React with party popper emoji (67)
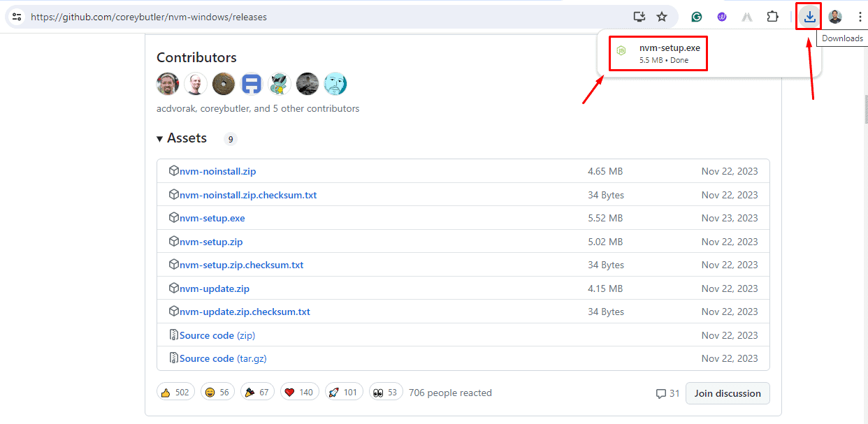The height and width of the screenshot is (424, 868). click(257, 393)
